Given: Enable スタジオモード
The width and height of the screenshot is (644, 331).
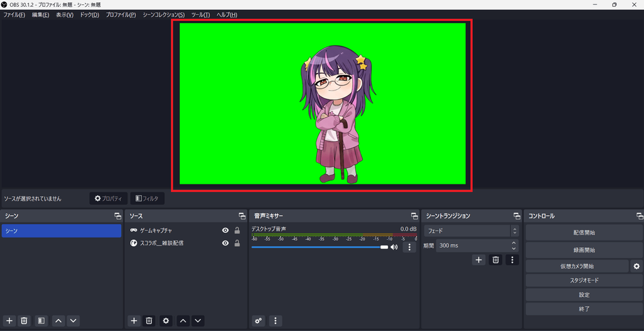Looking at the screenshot, I should (584, 281).
